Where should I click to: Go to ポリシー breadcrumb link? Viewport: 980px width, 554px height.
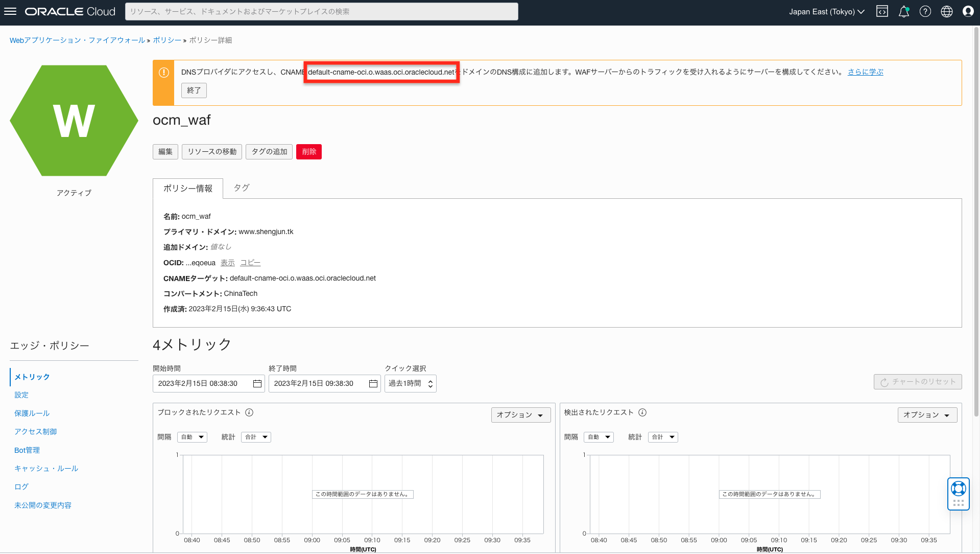click(167, 40)
